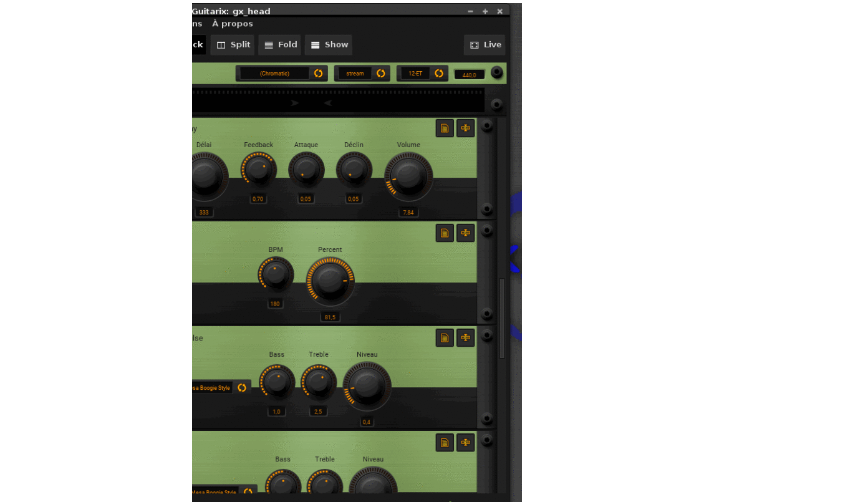Open the À propos menu

click(x=233, y=24)
